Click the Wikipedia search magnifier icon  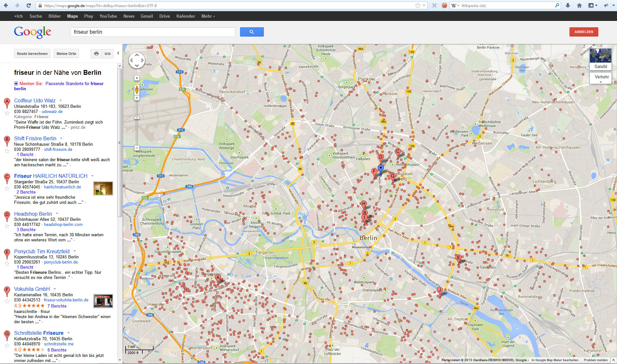(557, 5)
